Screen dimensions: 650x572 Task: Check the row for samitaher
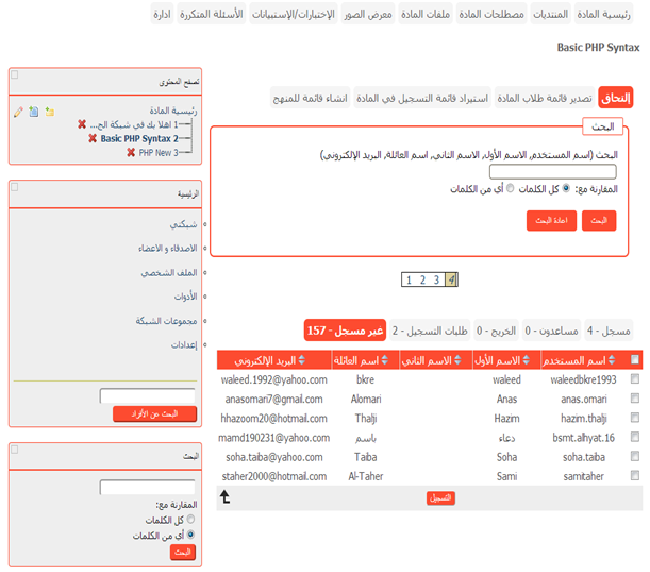pos(635,475)
